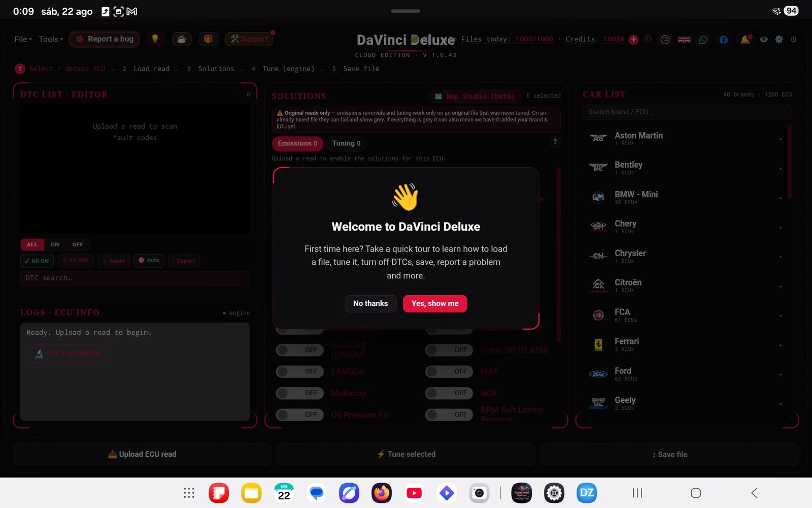
Task: Expand the FCA brand row
Action: [x=686, y=315]
